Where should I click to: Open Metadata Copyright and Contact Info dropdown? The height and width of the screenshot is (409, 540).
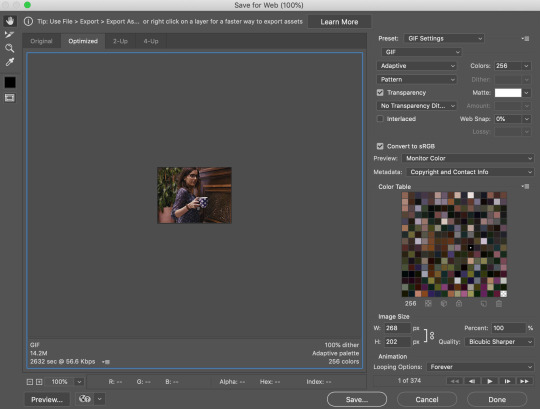tap(470, 172)
